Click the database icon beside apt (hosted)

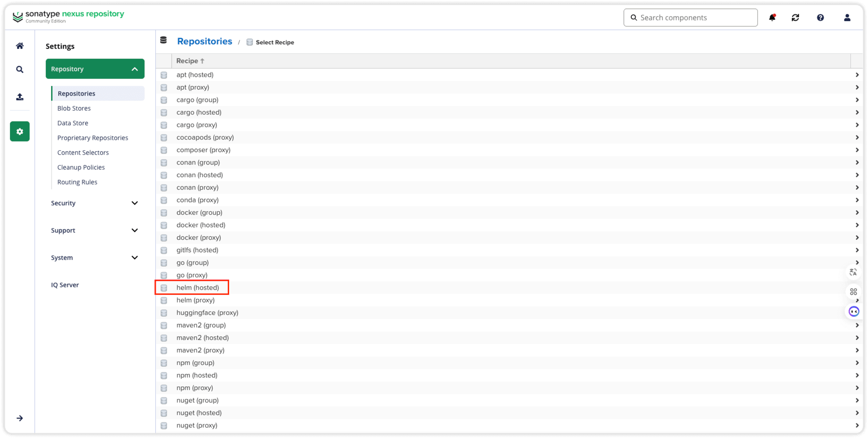[164, 75]
